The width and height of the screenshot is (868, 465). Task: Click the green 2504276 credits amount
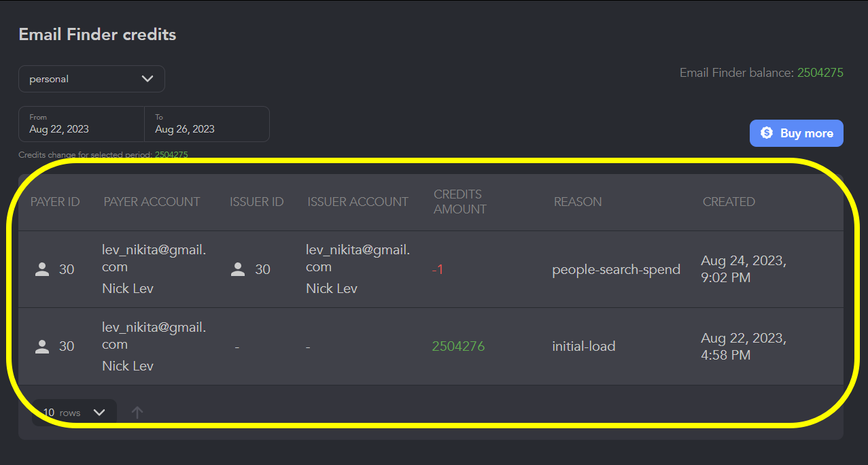[x=458, y=347]
